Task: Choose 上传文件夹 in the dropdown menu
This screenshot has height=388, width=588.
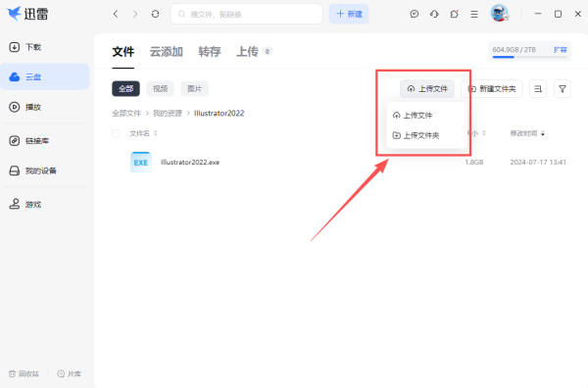Action: point(416,135)
